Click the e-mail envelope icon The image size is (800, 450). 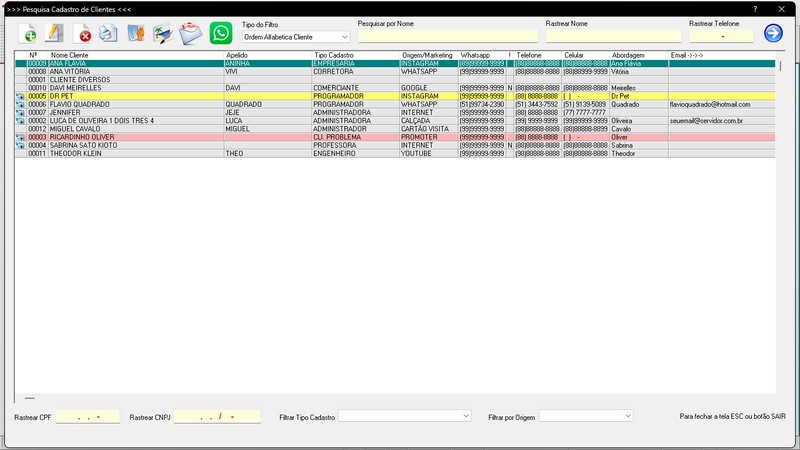[x=191, y=34]
